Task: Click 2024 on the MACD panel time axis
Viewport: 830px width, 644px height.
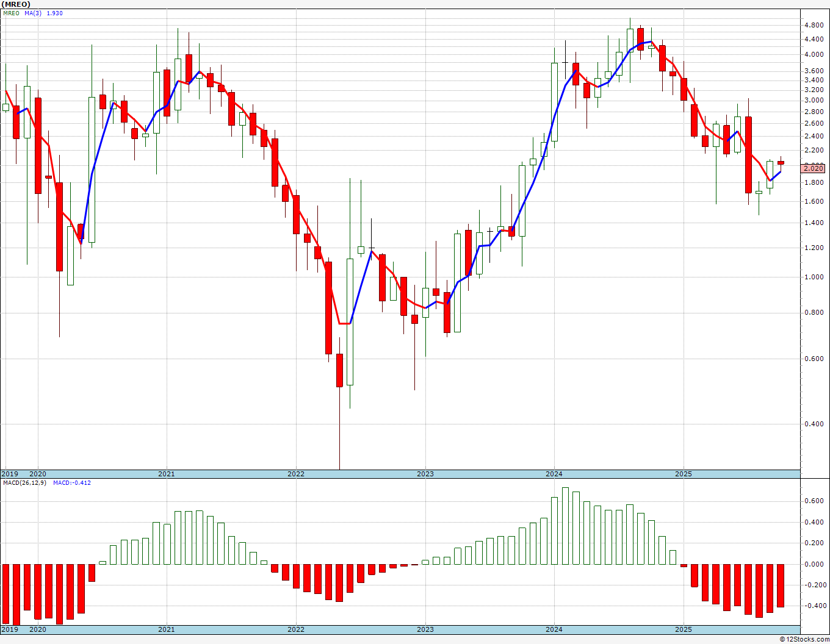Action: pyautogui.click(x=554, y=630)
